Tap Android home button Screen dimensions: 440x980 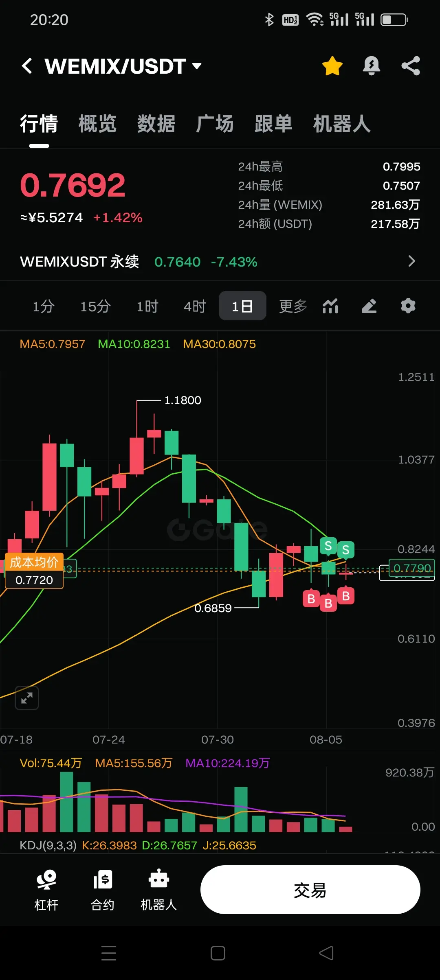point(218,953)
